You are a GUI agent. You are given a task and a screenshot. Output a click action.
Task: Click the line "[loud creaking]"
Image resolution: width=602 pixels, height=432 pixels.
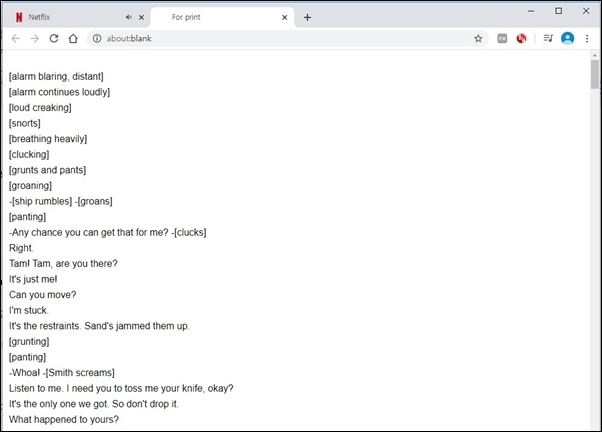[40, 108]
